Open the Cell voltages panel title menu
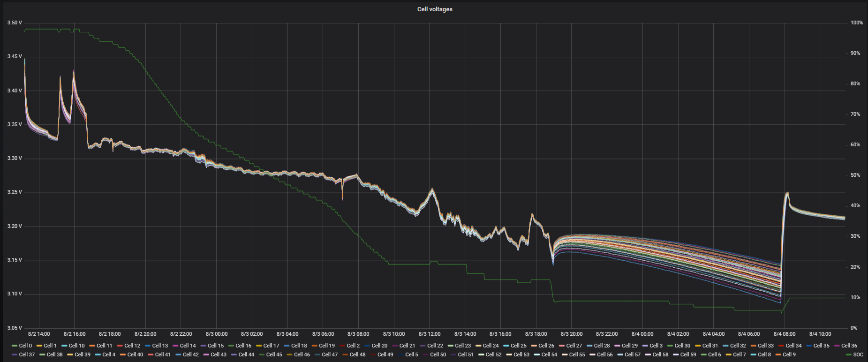 click(x=435, y=9)
